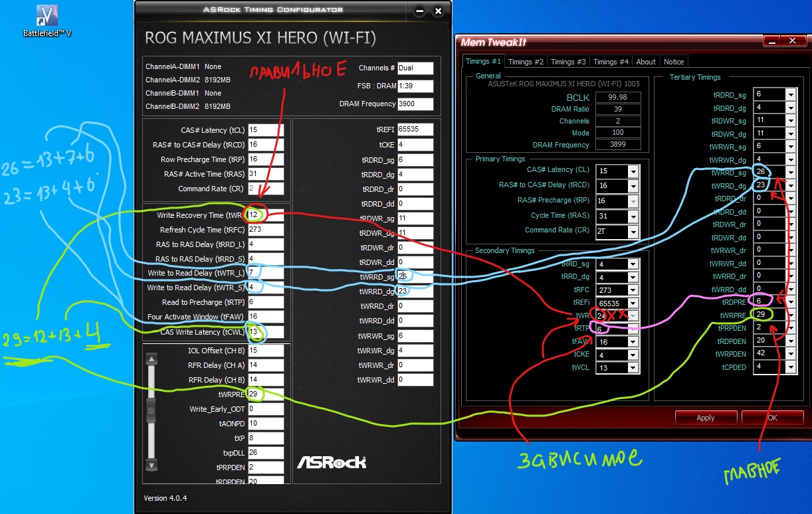Click the ASRock logo in Timing Configurator
Image resolution: width=812 pixels, height=514 pixels.
(x=331, y=462)
